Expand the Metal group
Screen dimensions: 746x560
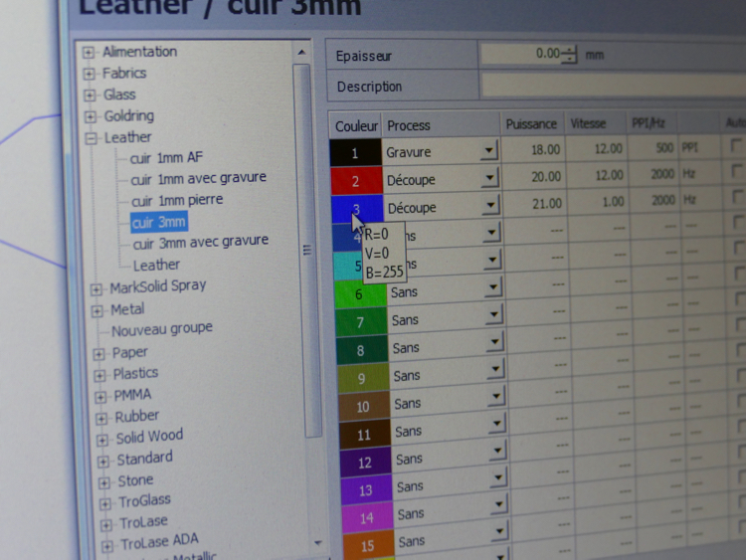point(97,310)
